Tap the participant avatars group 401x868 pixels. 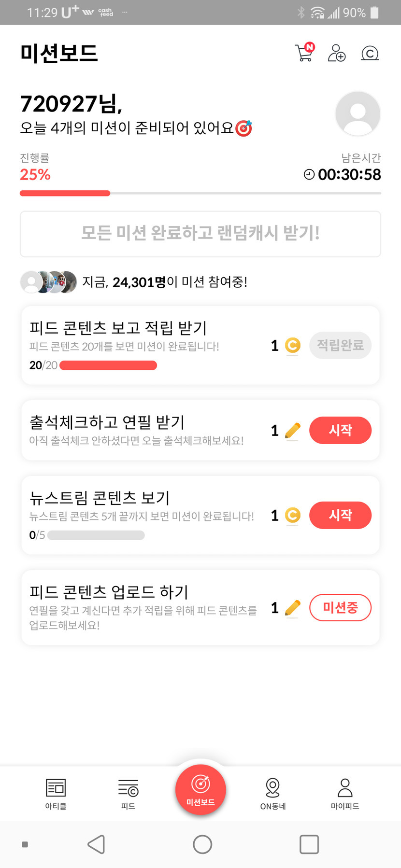pos(48,282)
